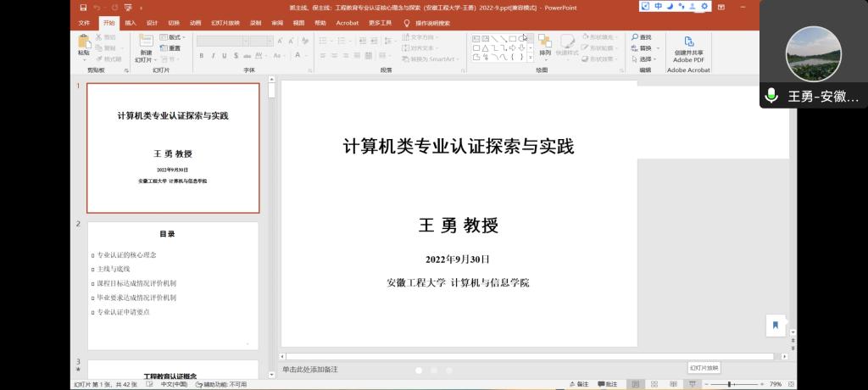Screen dimensions: 868x390
Task: Open slide show view from status bar
Action: (x=693, y=384)
